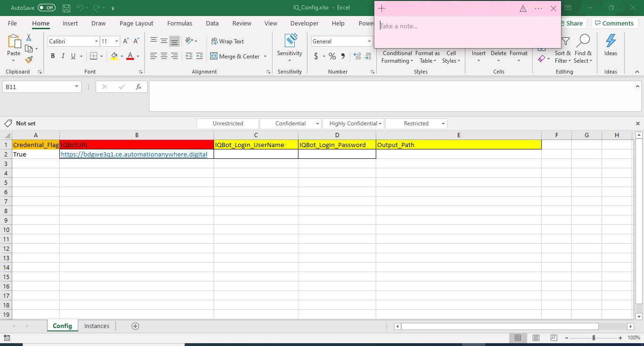
Task: Toggle Wrap Text for the cell
Action: [x=227, y=41]
